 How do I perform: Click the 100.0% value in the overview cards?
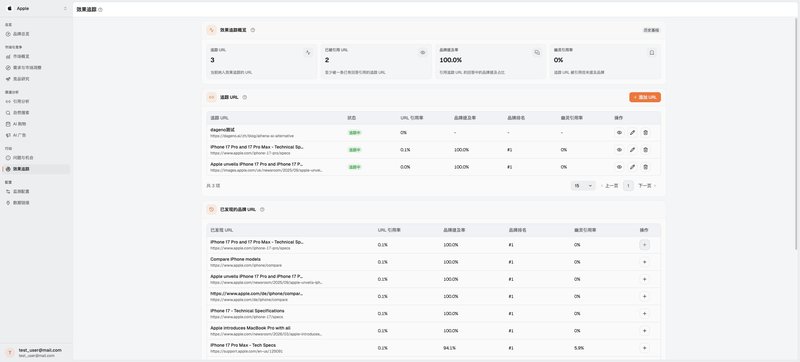click(451, 60)
